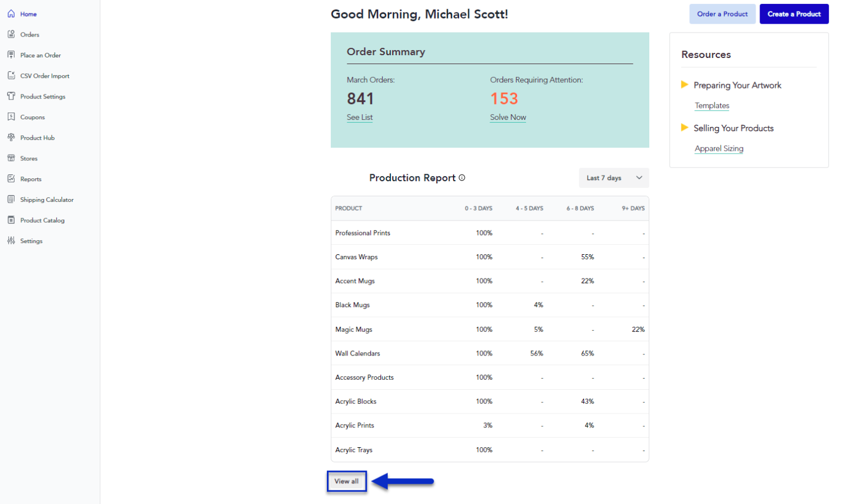Image resolution: width=844 pixels, height=504 pixels.
Task: Select the Product Settings t-shirt icon
Action: 11,96
